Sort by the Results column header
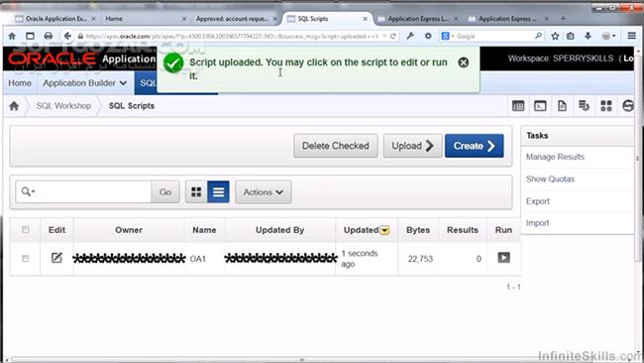This screenshot has width=644, height=363. point(463,230)
